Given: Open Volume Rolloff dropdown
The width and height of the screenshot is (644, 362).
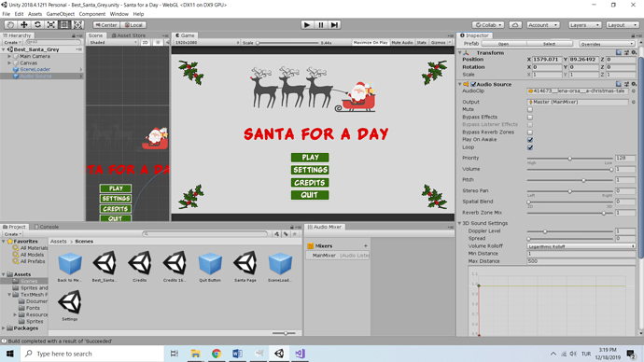Looking at the screenshot, I should 581,246.
